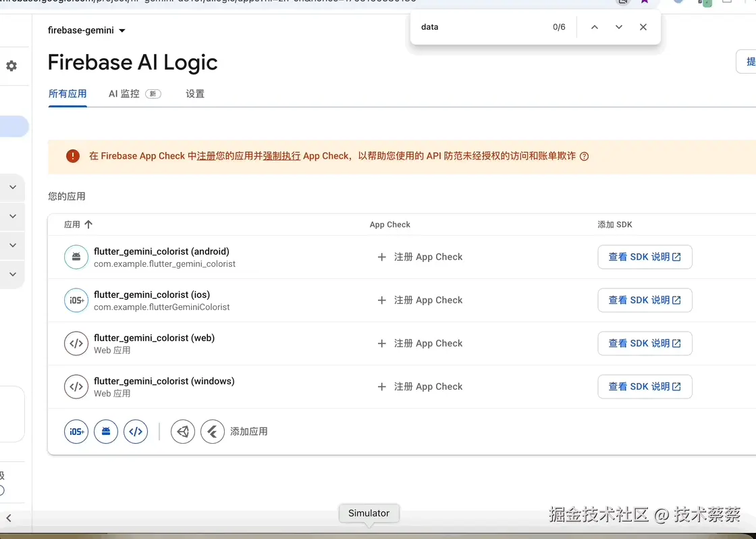
Task: Jump to the previous find match
Action: coord(595,27)
